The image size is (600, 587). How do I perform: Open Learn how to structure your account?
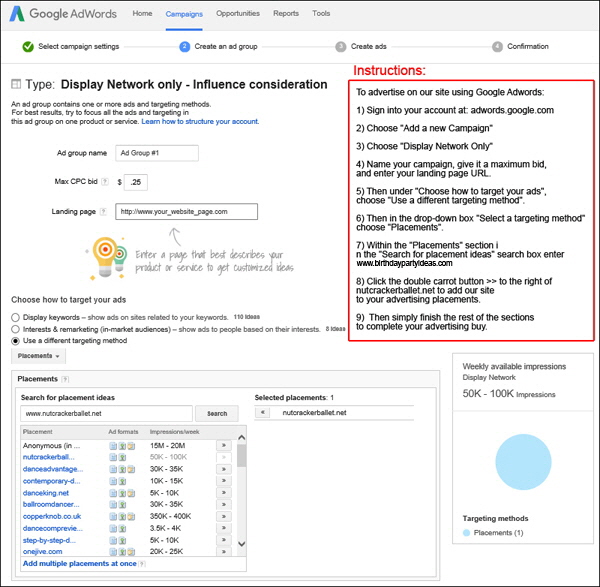coord(200,121)
